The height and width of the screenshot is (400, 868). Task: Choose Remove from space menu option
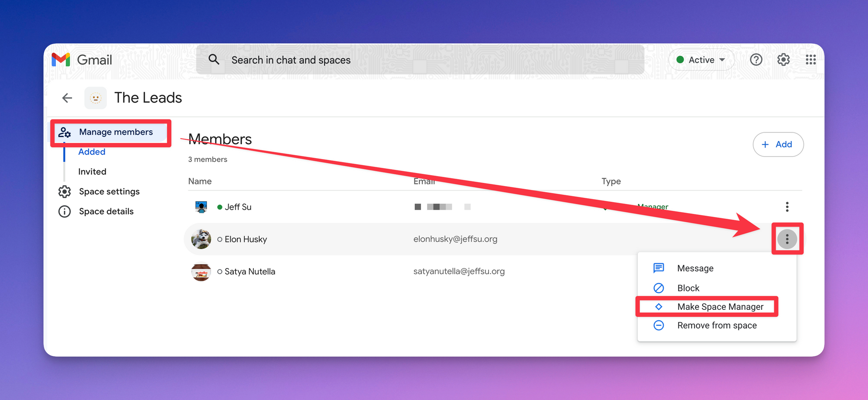point(717,325)
